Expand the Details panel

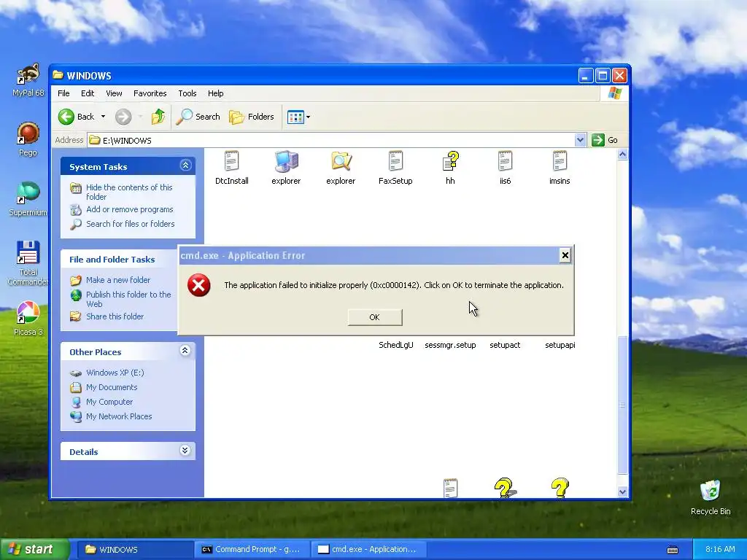185,451
